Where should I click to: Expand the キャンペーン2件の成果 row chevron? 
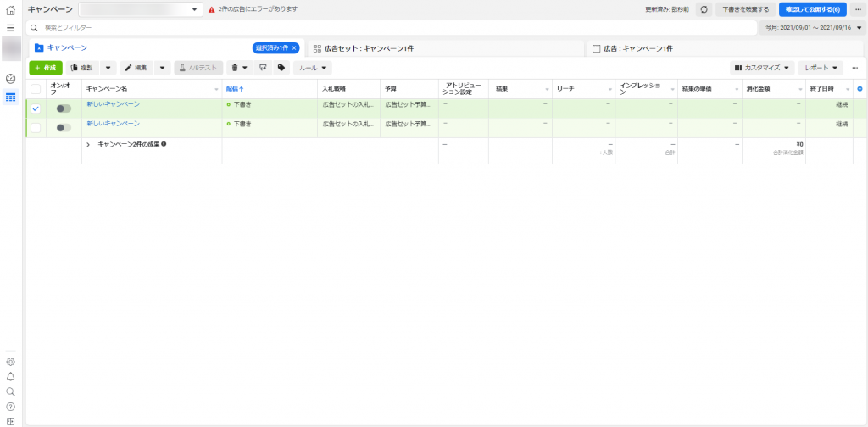(x=88, y=144)
